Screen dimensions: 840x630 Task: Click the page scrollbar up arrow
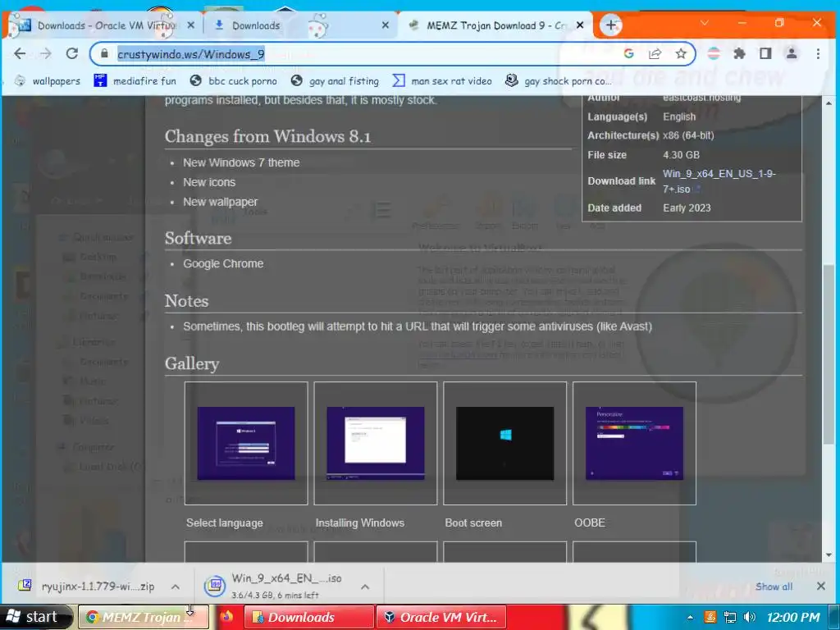(829, 103)
